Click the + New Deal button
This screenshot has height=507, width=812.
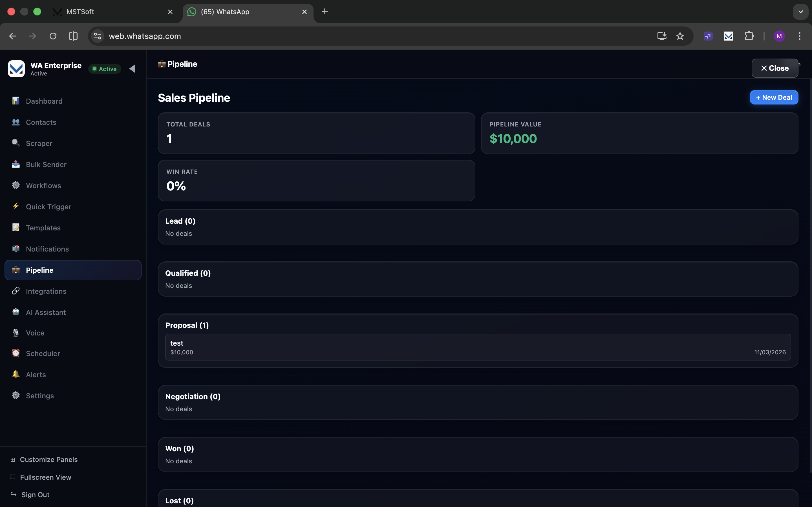click(x=774, y=97)
